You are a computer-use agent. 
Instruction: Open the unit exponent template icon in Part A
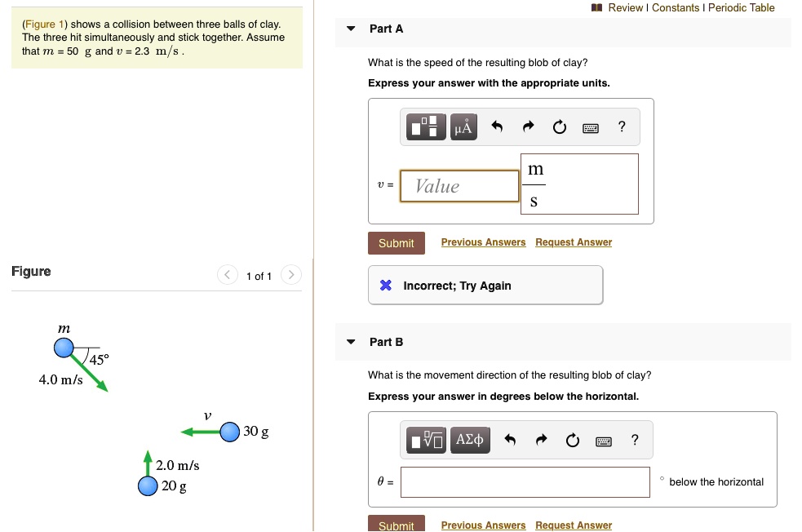click(x=425, y=126)
